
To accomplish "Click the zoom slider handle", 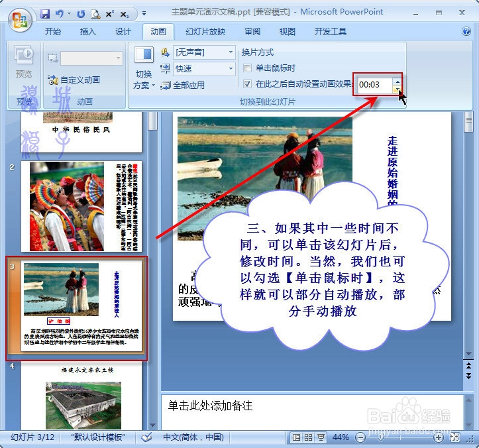I will tap(381, 437).
